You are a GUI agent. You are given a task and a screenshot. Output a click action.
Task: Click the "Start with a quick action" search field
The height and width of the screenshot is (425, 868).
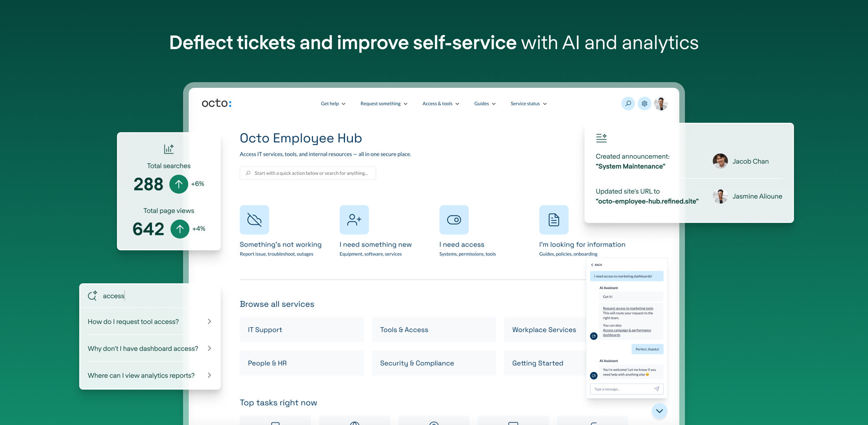pos(308,173)
